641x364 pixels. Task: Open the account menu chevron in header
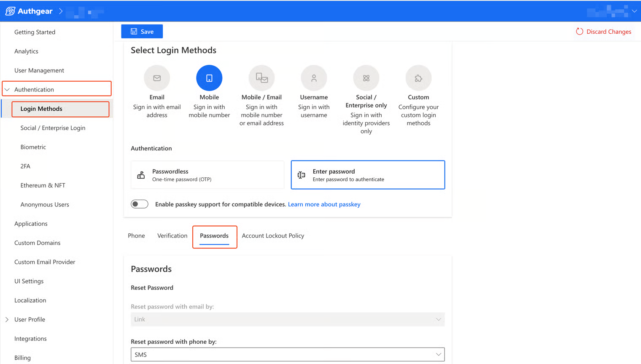[x=634, y=11]
